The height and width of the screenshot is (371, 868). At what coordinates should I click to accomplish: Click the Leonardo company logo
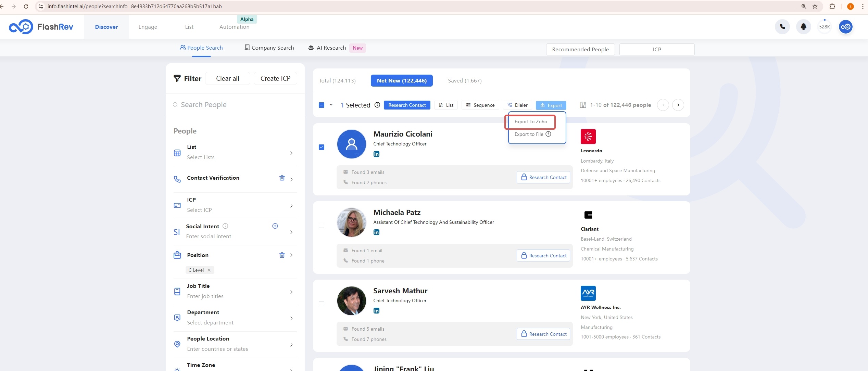click(588, 137)
